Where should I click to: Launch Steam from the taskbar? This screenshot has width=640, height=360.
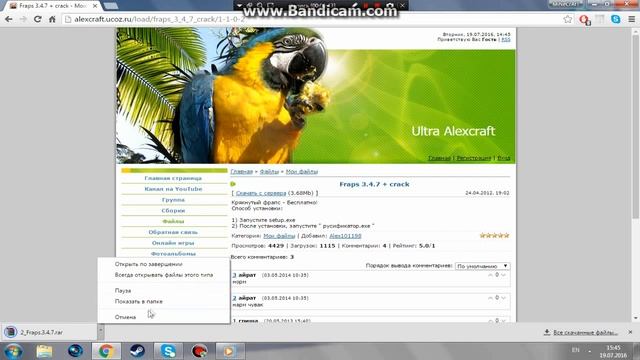coord(138,351)
